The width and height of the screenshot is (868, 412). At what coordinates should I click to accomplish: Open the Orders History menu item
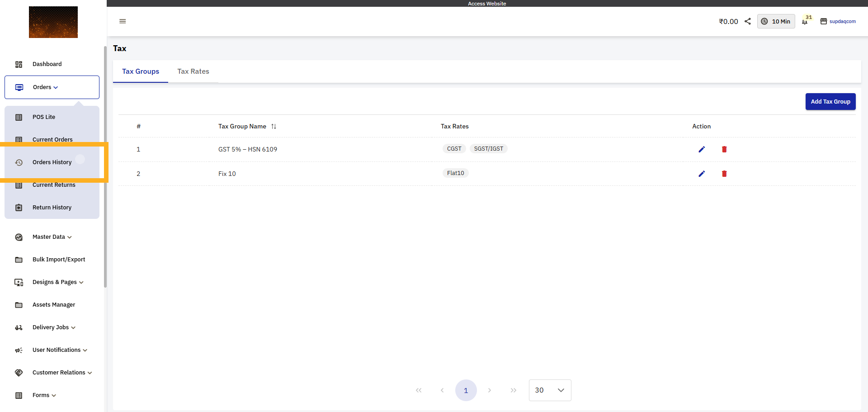[52, 162]
